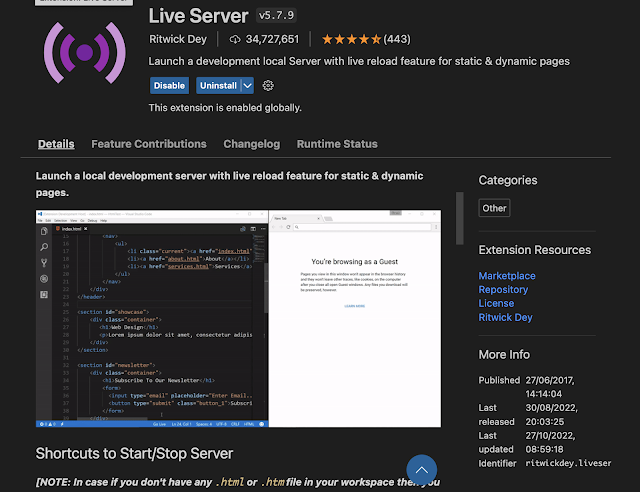This screenshot has height=492, width=640.
Task: Open the Ritwick Dey resource link
Action: (505, 318)
